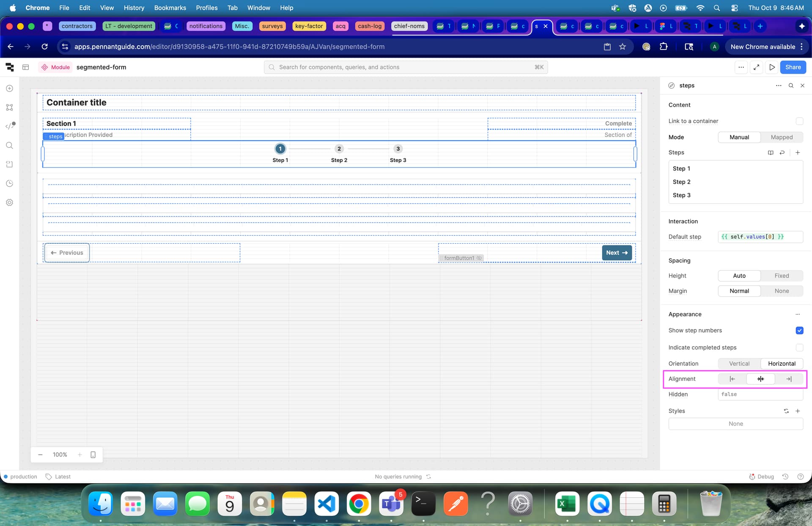Open the component tree icon in left sidebar
Screen dimensions: 812x526
pyautogui.click(x=10, y=107)
